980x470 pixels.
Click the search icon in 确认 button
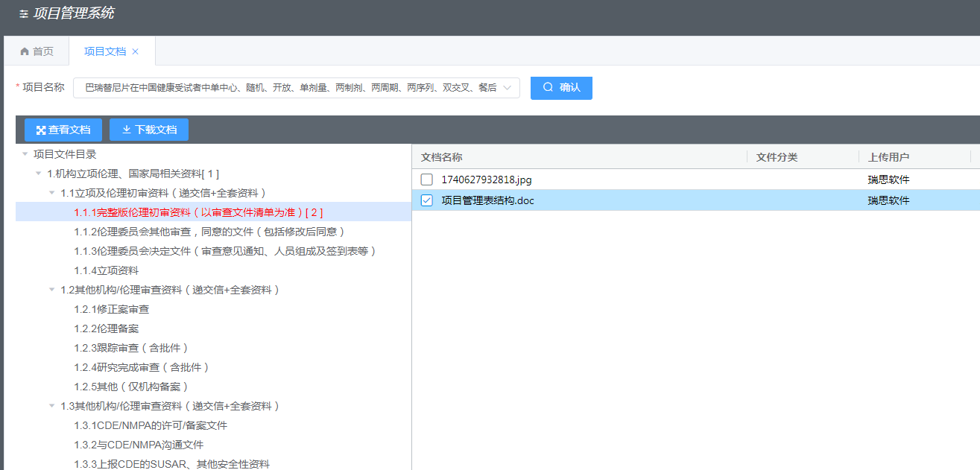point(548,87)
